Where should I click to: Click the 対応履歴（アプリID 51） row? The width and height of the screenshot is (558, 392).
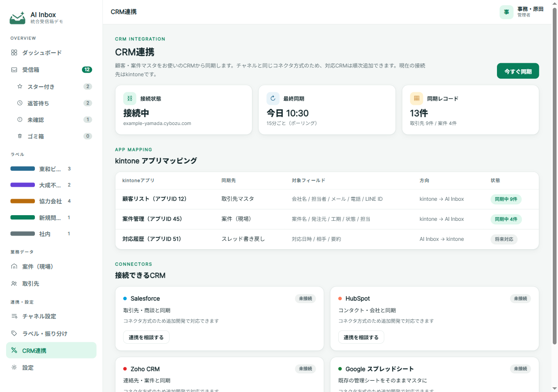(327, 239)
